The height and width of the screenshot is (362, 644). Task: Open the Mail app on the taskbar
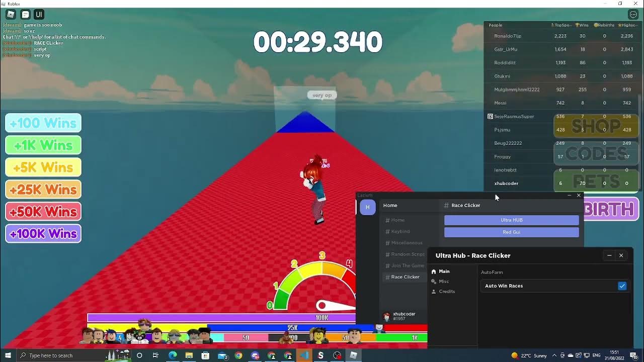pos(222,355)
